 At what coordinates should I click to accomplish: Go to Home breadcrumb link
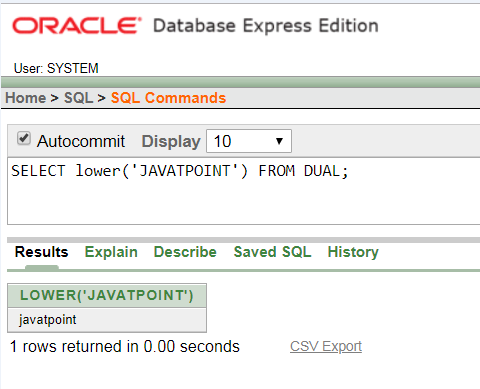[26, 98]
